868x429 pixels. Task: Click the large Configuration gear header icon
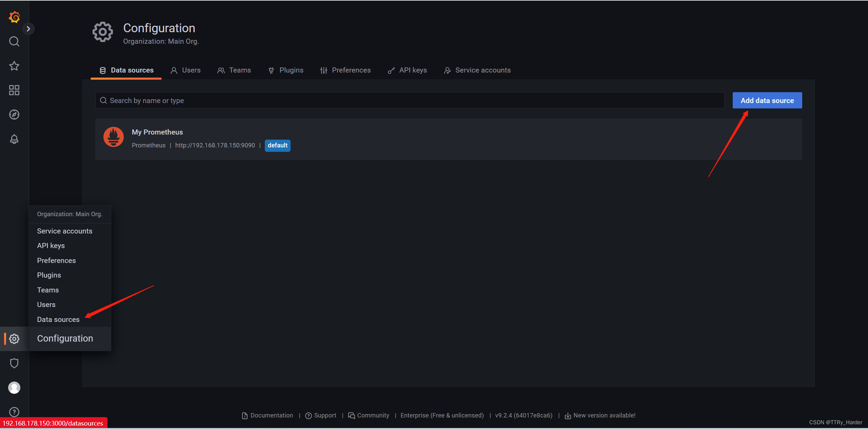click(103, 32)
